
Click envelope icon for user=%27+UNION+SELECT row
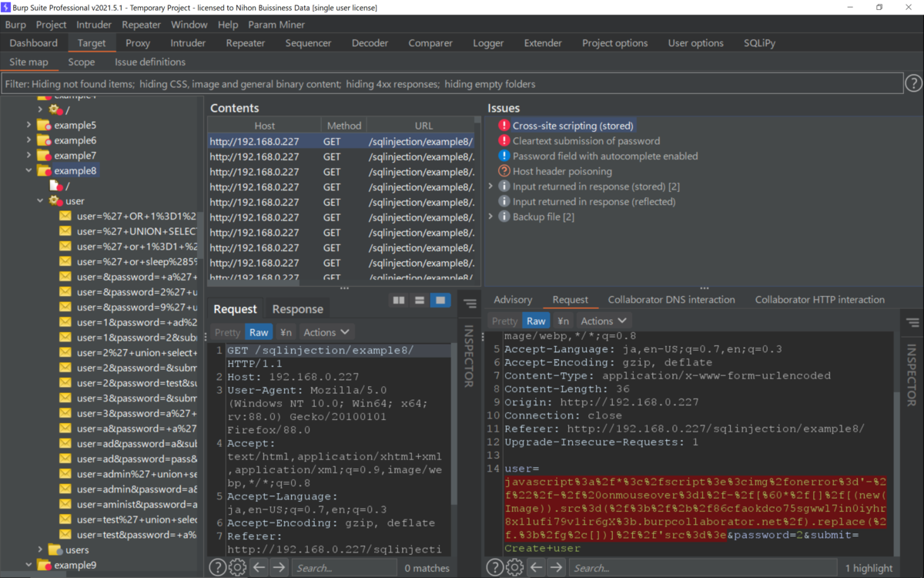tap(65, 231)
